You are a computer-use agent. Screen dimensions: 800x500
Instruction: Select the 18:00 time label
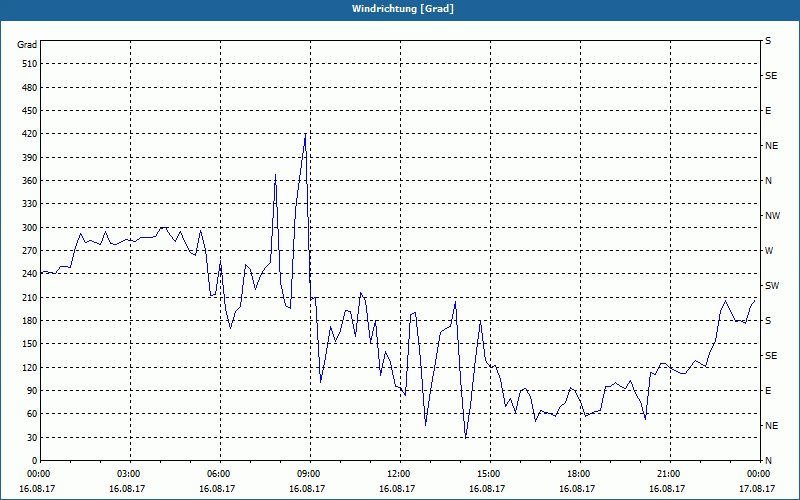tap(578, 474)
